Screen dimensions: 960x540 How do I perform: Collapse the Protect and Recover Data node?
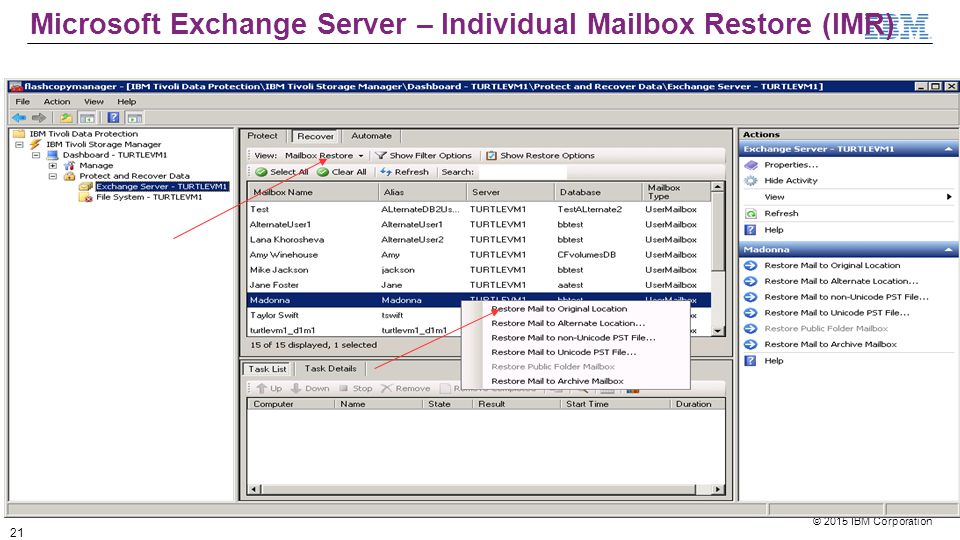[x=53, y=176]
